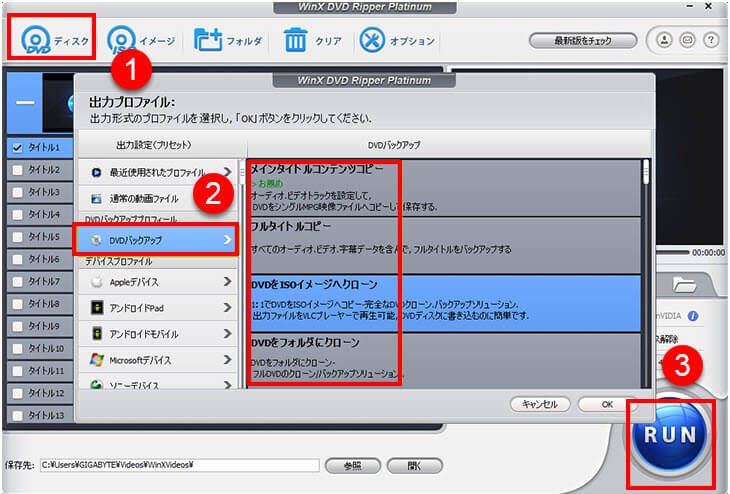Click the Apple device icon
The height and width of the screenshot is (494, 730).
coord(96,282)
